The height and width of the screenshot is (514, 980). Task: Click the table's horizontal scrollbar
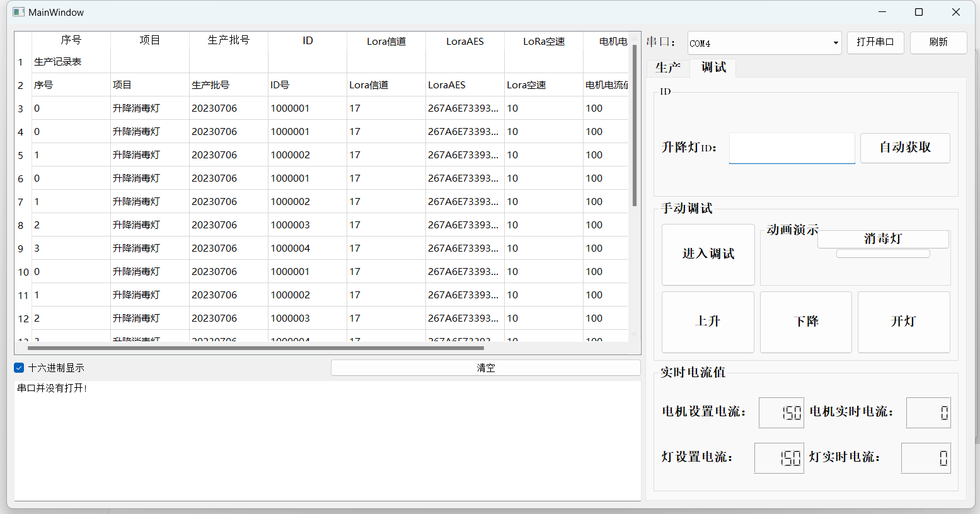[255, 348]
